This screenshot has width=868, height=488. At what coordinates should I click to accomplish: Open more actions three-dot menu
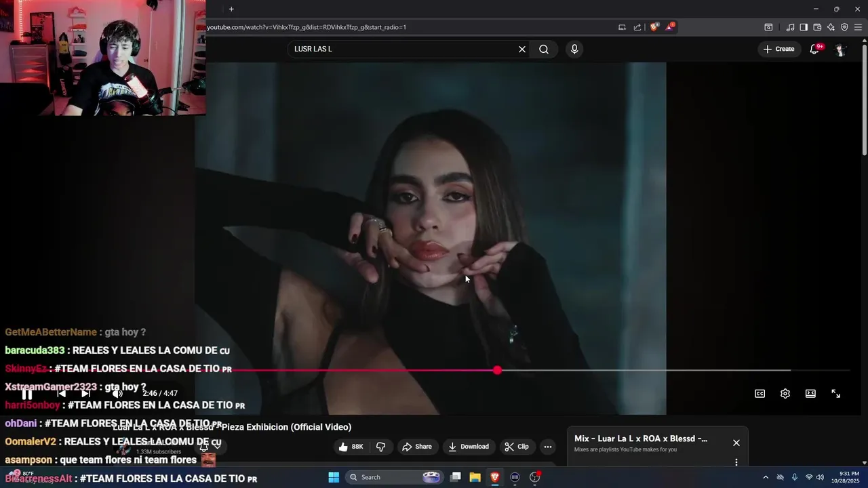(548, 447)
